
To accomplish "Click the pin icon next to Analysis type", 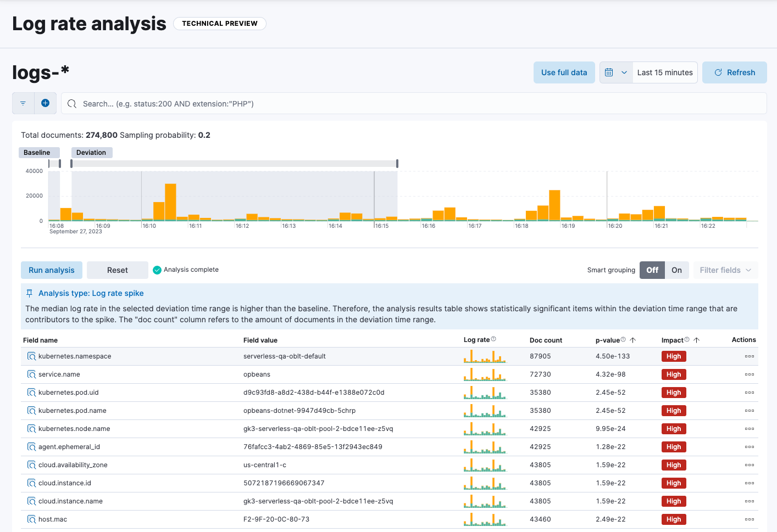I will tap(29, 293).
